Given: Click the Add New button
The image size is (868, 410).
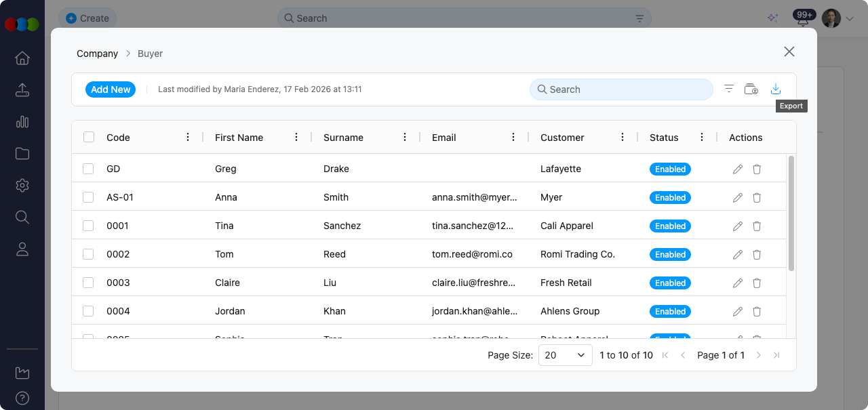Looking at the screenshot, I should (x=111, y=89).
